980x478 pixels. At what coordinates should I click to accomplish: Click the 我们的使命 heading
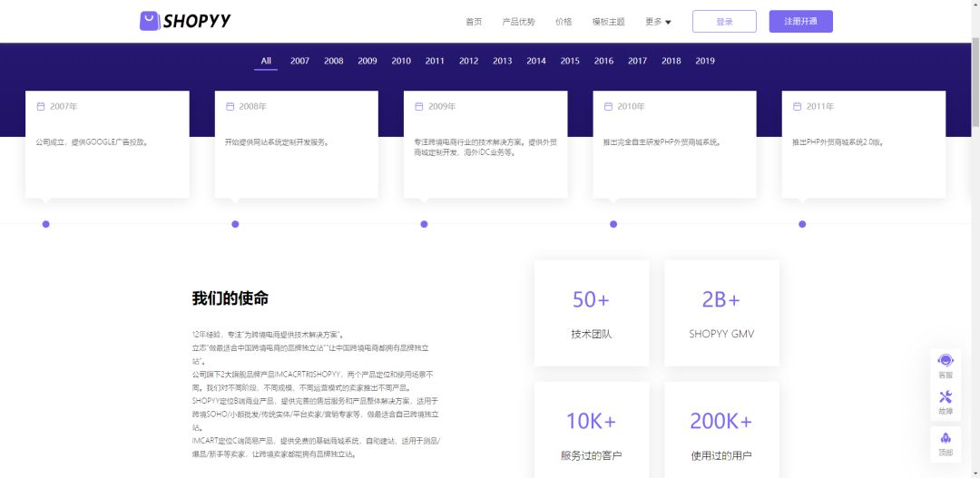pos(230,298)
